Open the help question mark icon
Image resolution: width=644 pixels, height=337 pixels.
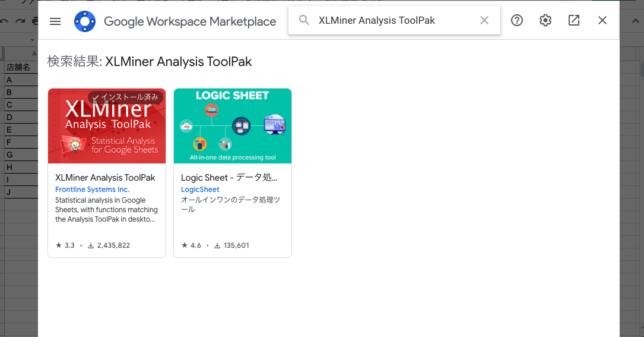pos(516,20)
